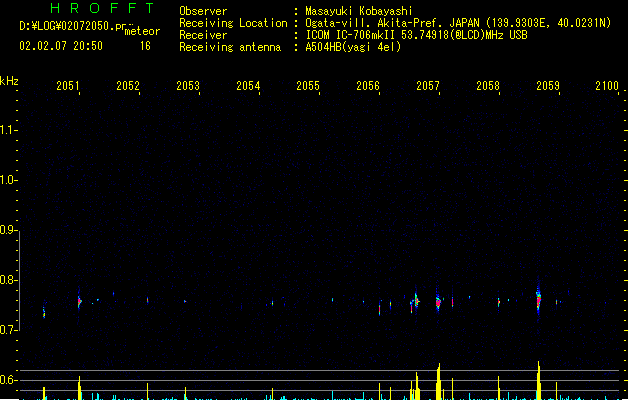This screenshot has width=629, height=400.
Task: Click the 0.6 kHz frequency label
Action: point(8,380)
